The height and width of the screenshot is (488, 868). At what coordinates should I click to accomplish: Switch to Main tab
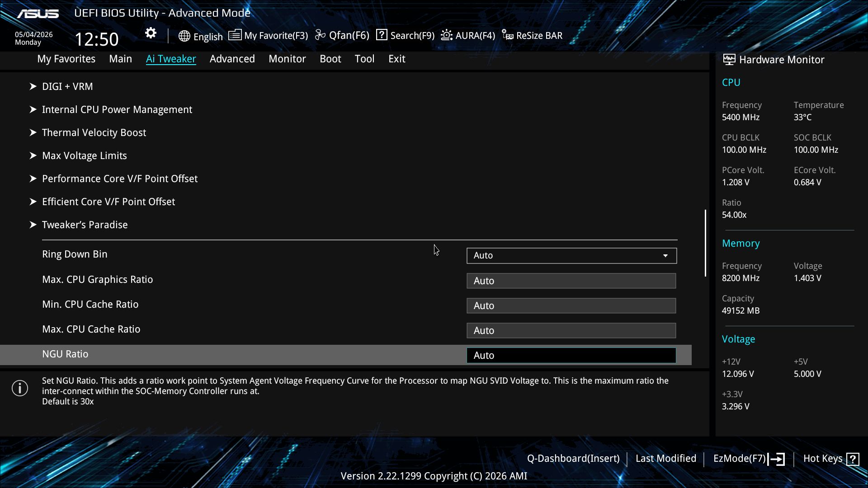coord(120,59)
